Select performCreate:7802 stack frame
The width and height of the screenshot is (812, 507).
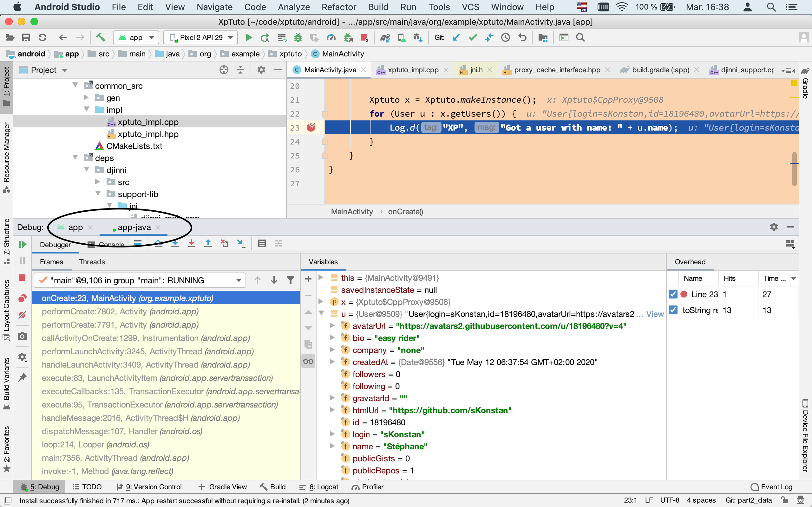[120, 311]
